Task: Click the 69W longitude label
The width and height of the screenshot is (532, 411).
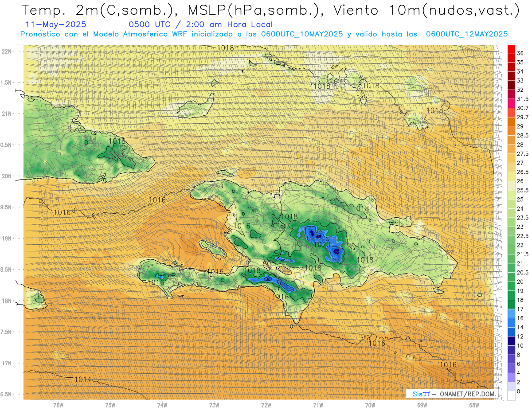Action: (x=422, y=405)
